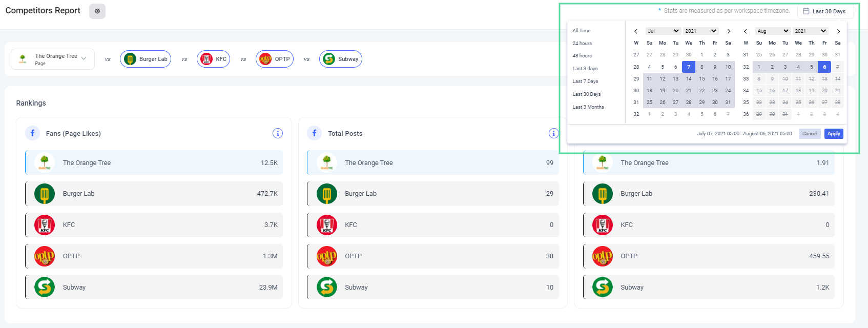This screenshot has width=868, height=328.
Task: Click previous arrow on August calendar
Action: pyautogui.click(x=746, y=31)
